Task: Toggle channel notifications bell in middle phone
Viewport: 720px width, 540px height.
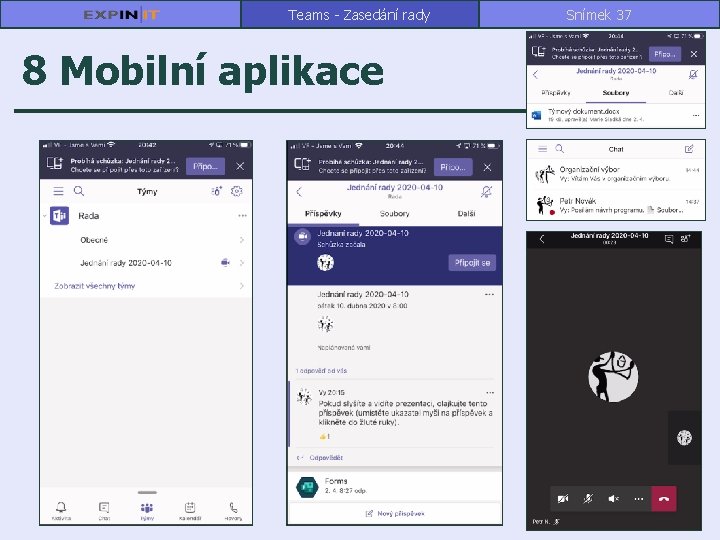Action: tap(486, 191)
